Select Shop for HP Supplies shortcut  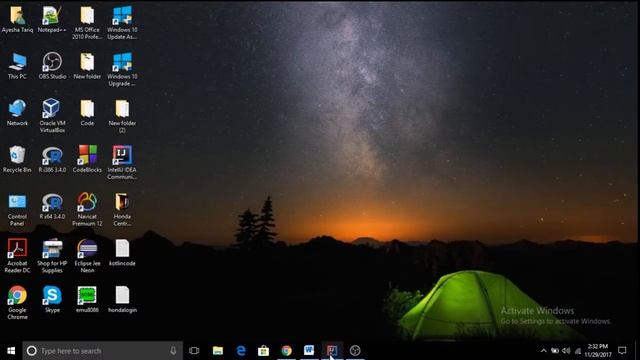coord(52,256)
